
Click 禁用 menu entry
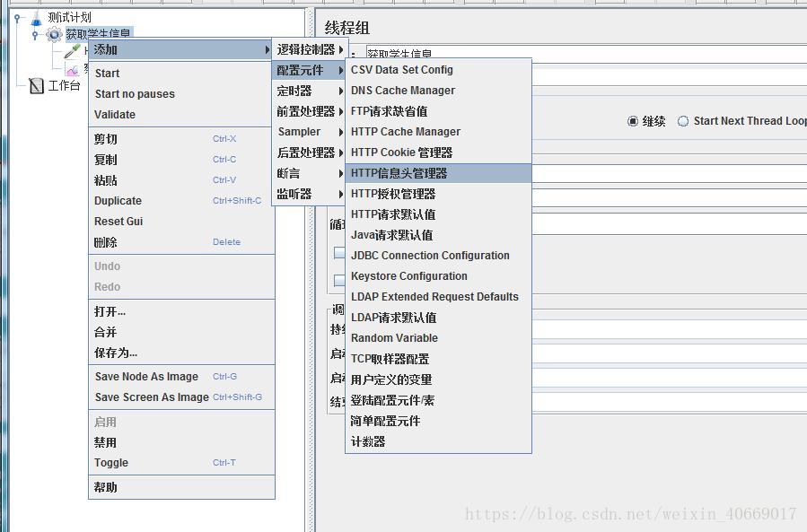(x=181, y=442)
